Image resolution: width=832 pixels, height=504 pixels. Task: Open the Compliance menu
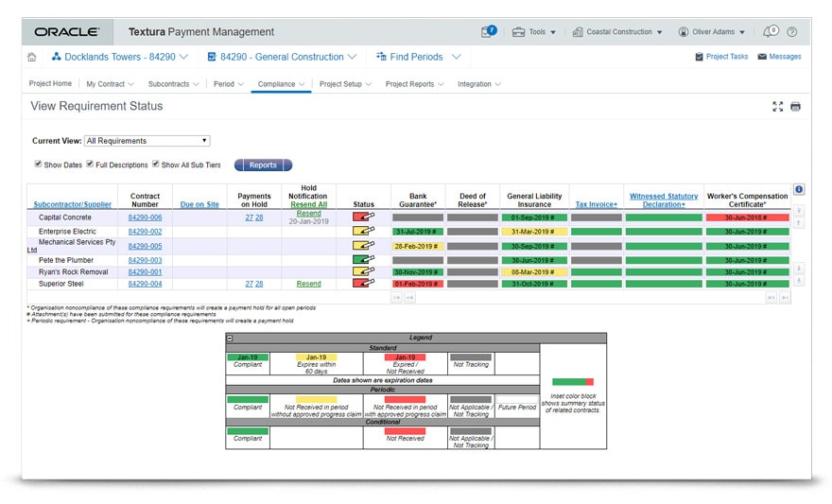click(281, 84)
